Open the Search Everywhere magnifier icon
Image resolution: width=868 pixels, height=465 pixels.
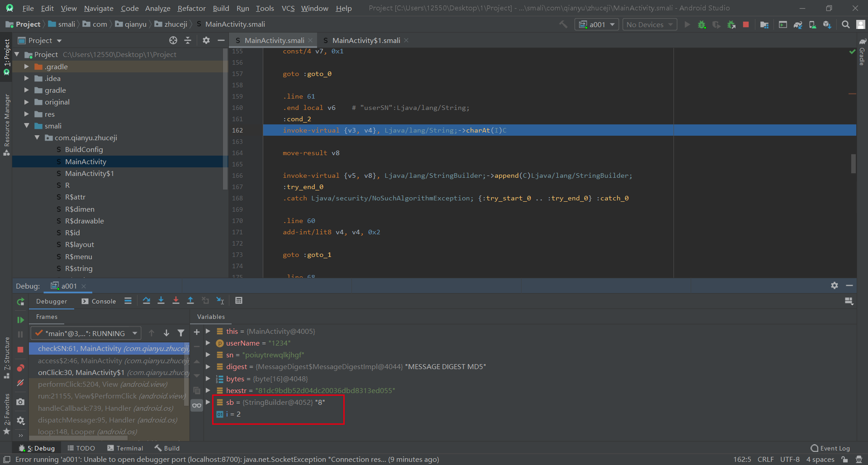(845, 24)
